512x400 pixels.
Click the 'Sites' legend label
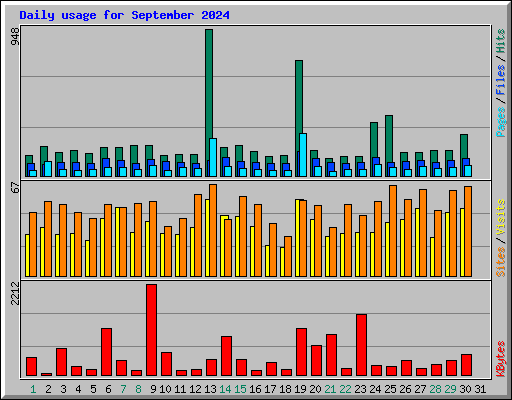coord(500,262)
